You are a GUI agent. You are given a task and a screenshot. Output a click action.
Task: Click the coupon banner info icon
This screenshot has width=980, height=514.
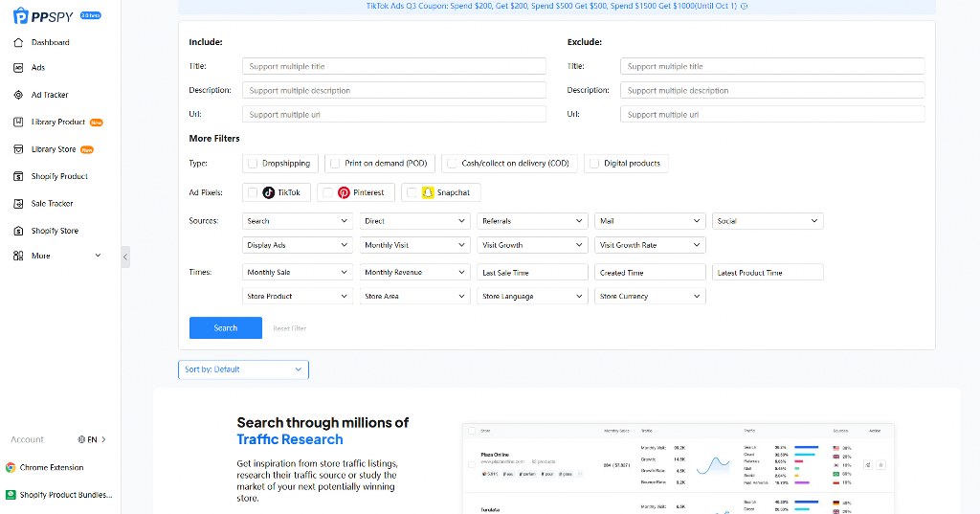point(744,7)
